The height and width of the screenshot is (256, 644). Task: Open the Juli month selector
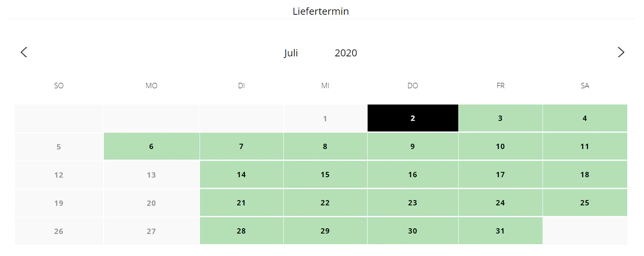(x=291, y=53)
